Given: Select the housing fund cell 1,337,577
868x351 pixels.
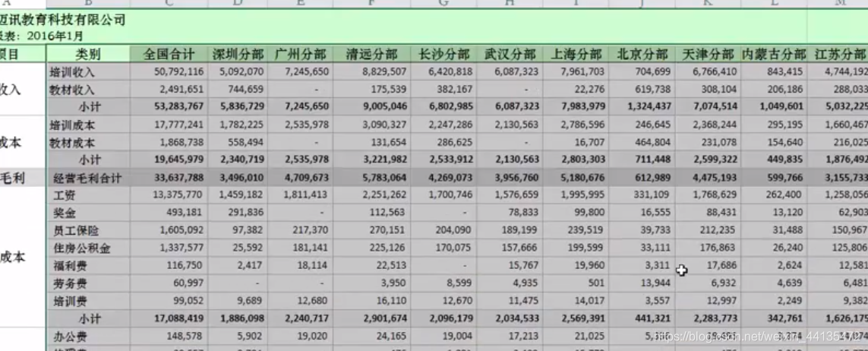Looking at the screenshot, I should (169, 248).
